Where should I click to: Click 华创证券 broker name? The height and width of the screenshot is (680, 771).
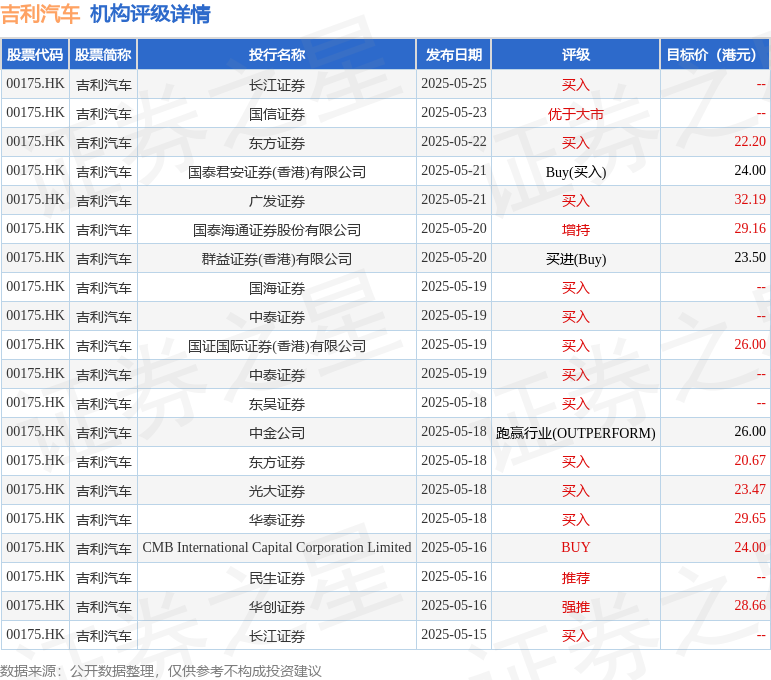click(277, 607)
